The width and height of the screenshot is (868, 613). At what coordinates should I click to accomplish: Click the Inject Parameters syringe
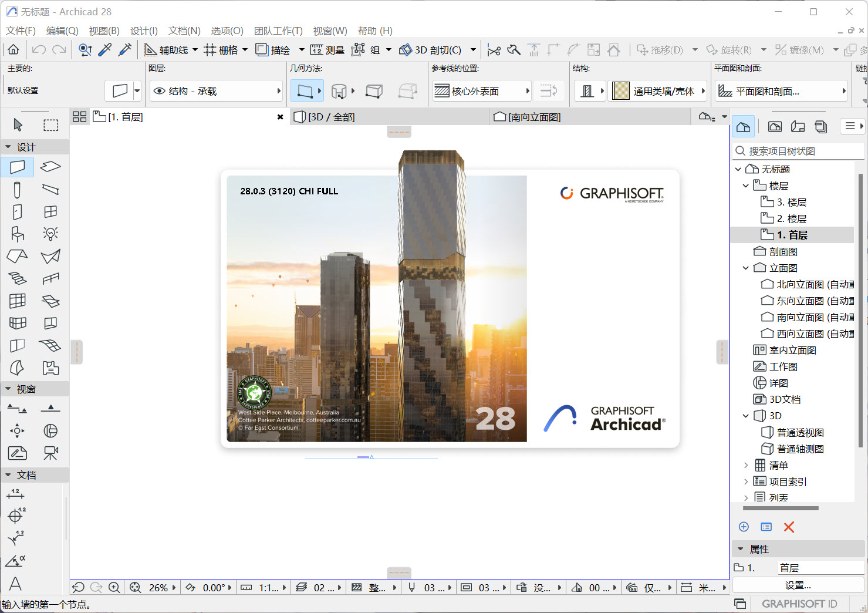coord(125,50)
